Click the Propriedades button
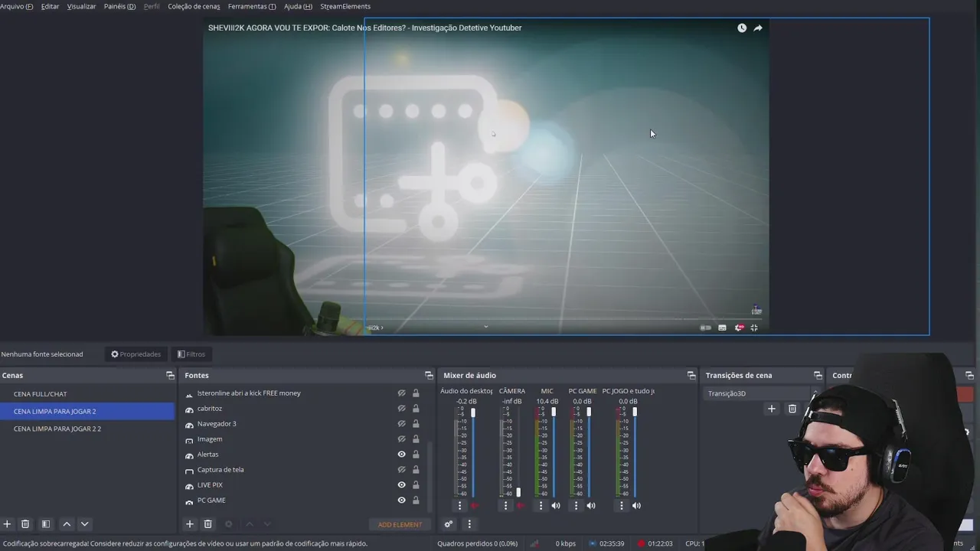Screen dimensions: 980x551 (x=136, y=354)
